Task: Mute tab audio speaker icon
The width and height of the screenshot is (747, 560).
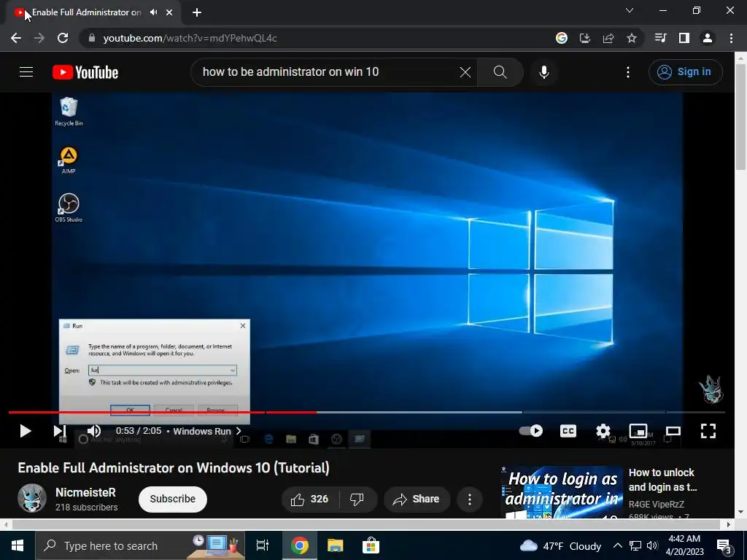Action: [x=153, y=12]
